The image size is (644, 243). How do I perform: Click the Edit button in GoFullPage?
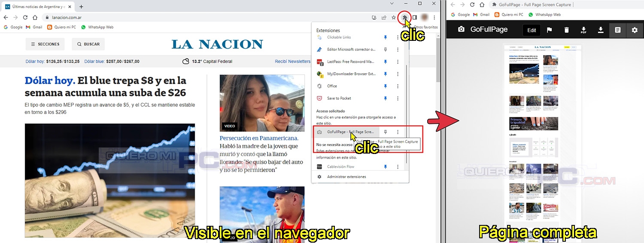[x=532, y=30]
